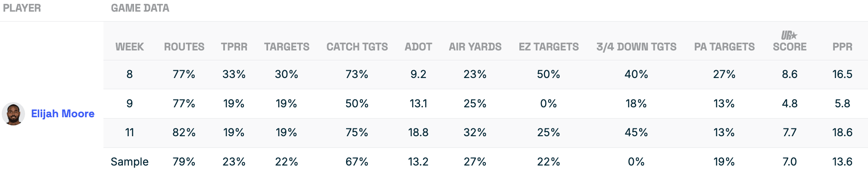The width and height of the screenshot is (868, 175).
Task: Click the AIR YARDS column header
Action: click(475, 47)
